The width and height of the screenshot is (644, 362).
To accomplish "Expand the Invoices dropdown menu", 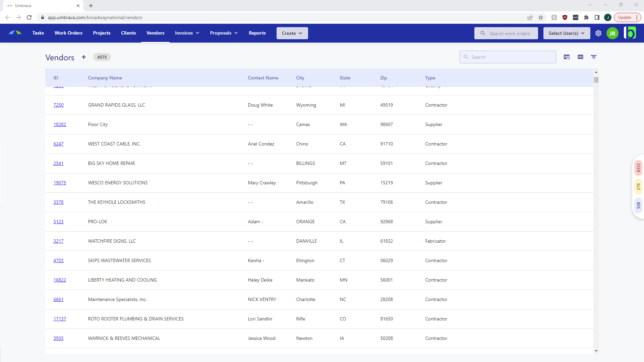I will click(x=187, y=33).
